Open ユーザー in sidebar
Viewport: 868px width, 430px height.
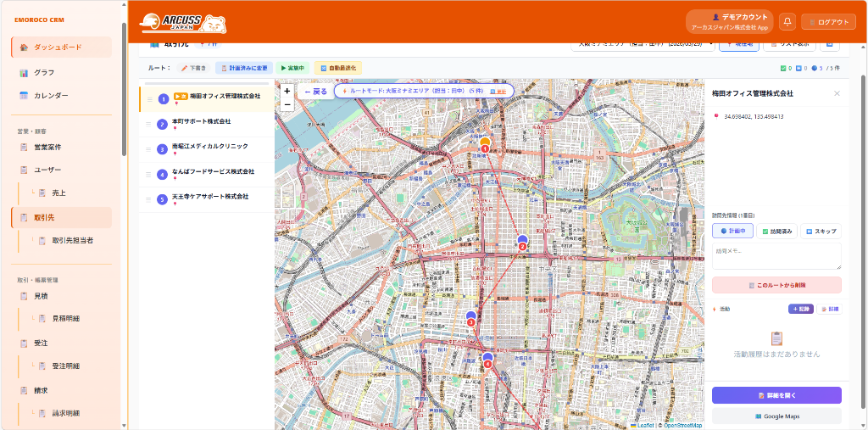61,170
